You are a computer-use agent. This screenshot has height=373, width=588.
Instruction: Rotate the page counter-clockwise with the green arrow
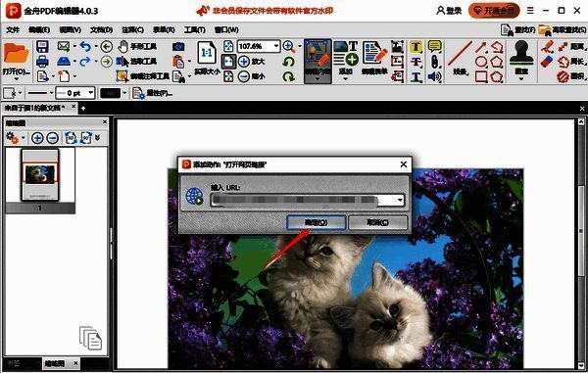[288, 62]
